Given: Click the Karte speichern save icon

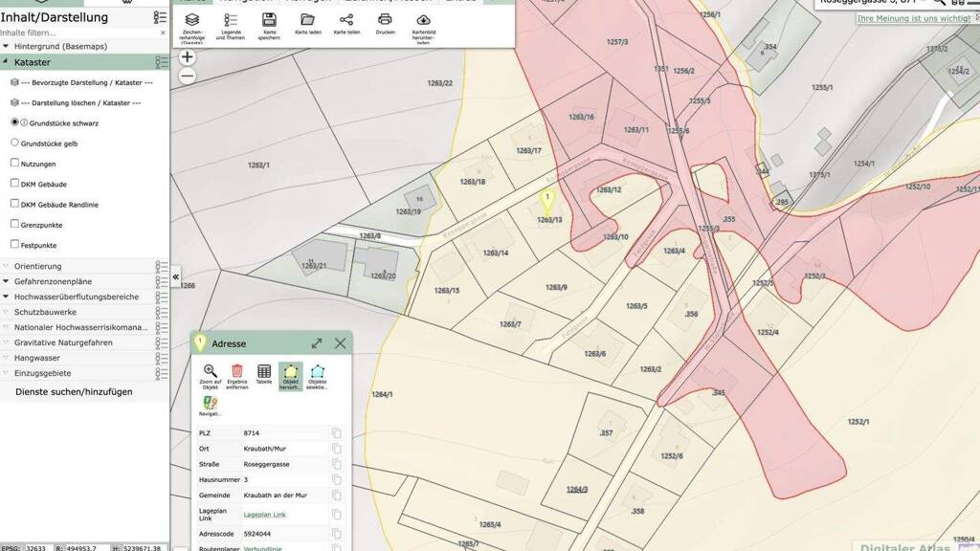Looking at the screenshot, I should point(269,20).
